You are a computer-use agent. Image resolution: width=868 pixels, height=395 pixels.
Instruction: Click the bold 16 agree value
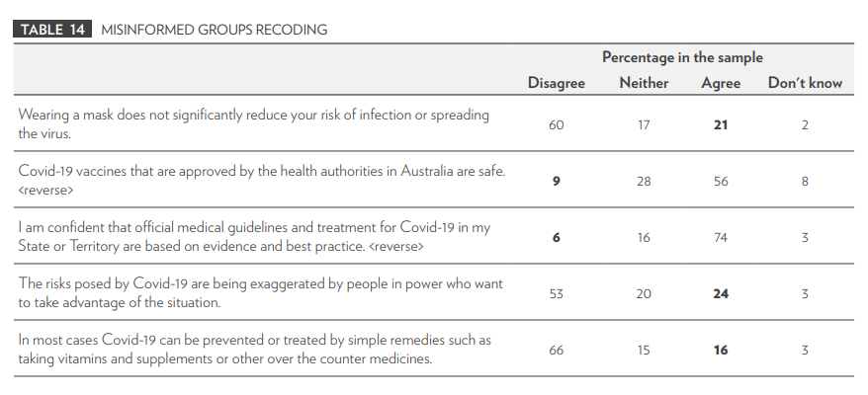click(720, 351)
